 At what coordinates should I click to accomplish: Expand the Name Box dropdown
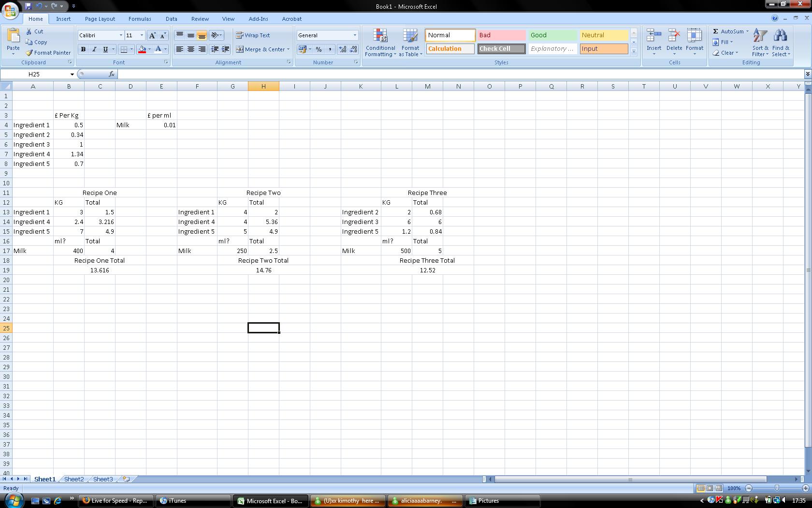(72, 74)
